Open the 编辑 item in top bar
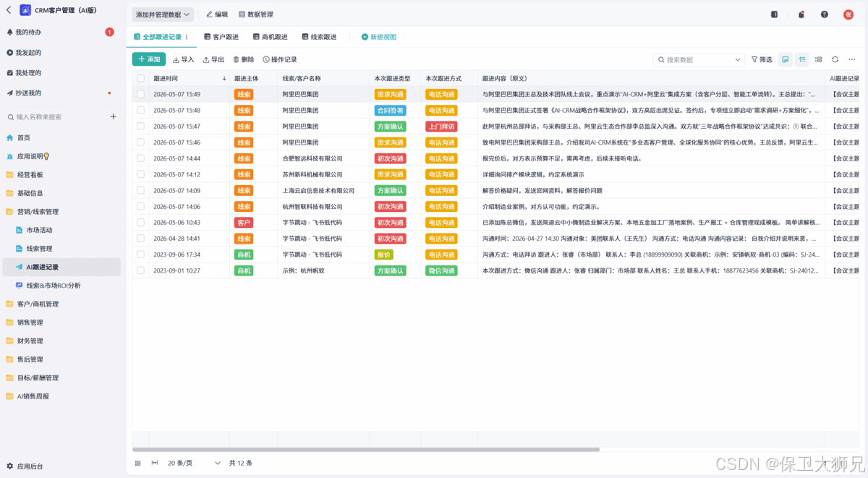The height and width of the screenshot is (478, 868). coord(217,14)
